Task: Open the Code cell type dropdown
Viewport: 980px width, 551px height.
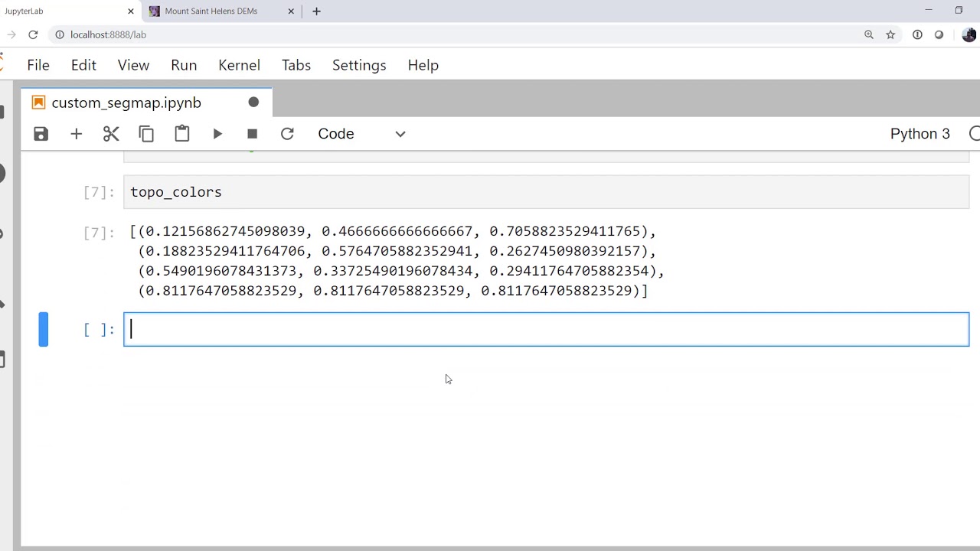Action: coord(361,134)
